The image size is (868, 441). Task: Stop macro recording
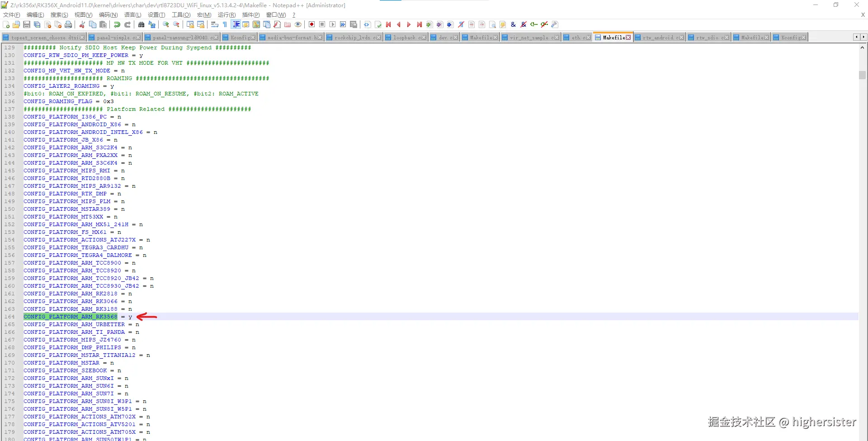322,24
